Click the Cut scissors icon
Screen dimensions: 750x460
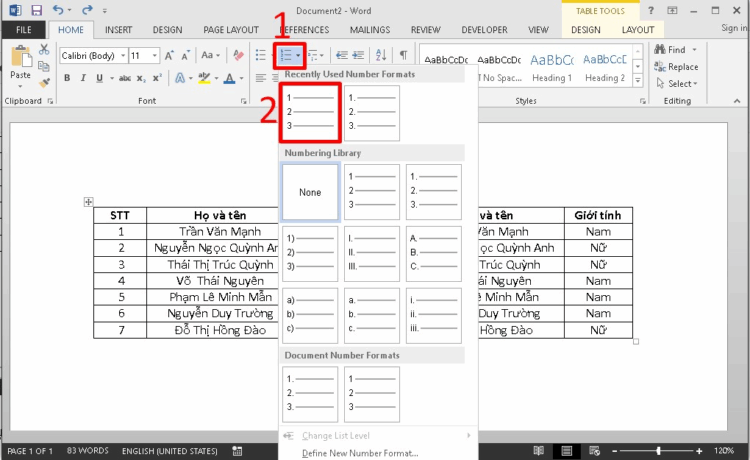(x=45, y=49)
